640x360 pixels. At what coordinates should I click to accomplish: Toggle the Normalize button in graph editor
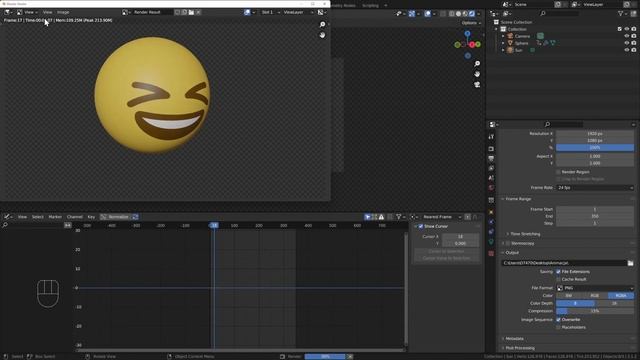pyautogui.click(x=115, y=217)
